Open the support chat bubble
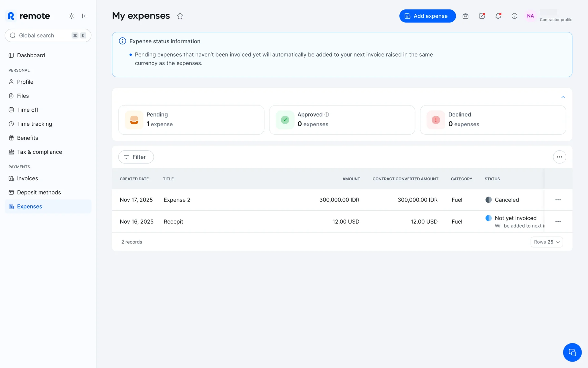Screen dimensions: 588x368 tap(572, 352)
